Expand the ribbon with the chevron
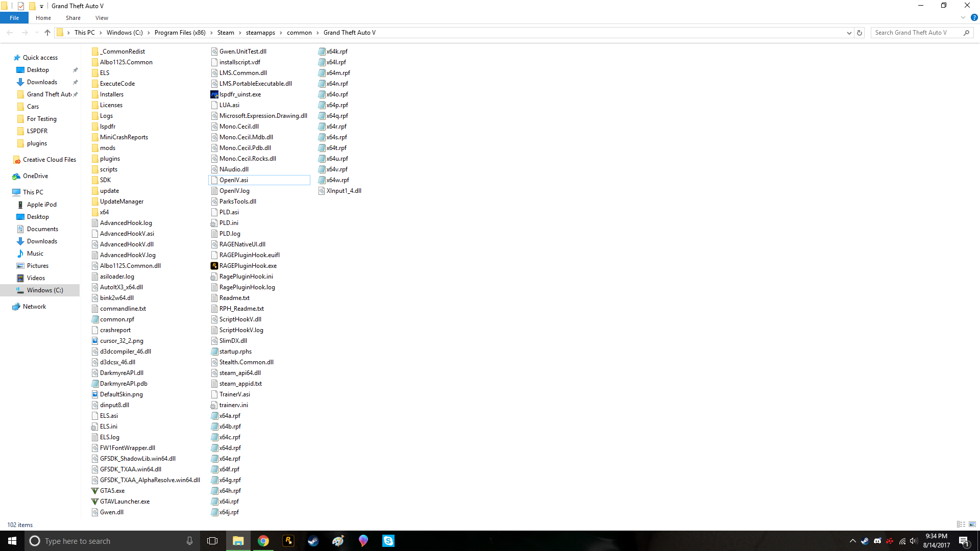The height and width of the screenshot is (551, 980). (963, 17)
